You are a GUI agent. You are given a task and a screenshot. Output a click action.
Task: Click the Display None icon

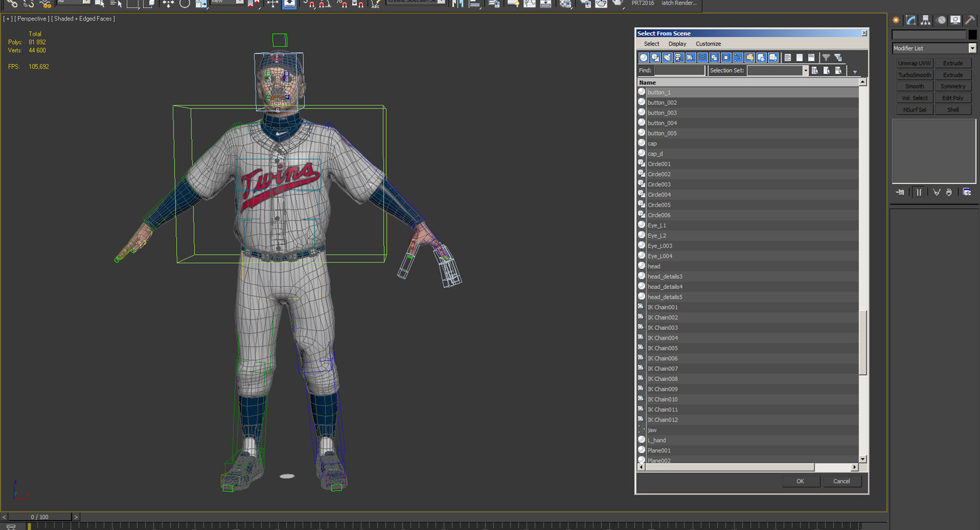point(799,58)
